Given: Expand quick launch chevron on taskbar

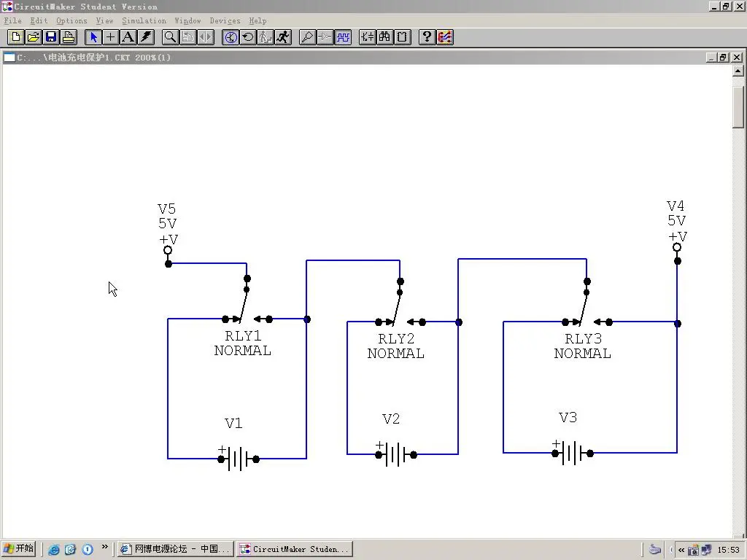Looking at the screenshot, I should coord(105,547).
